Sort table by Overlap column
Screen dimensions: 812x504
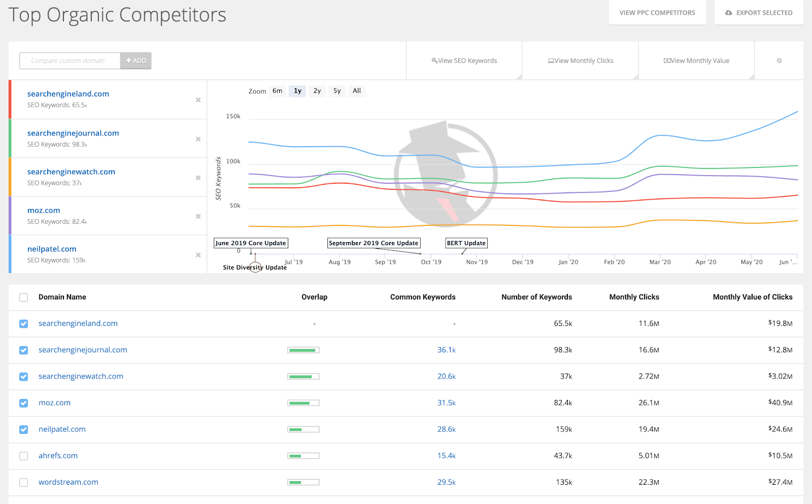pos(314,297)
